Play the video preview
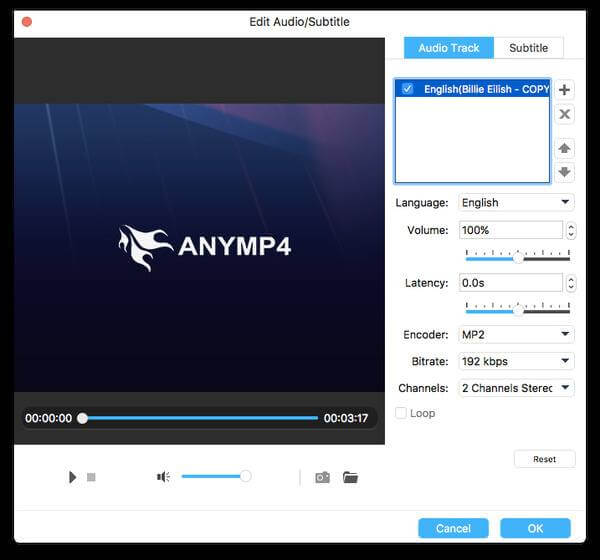600x560 pixels. click(x=72, y=477)
